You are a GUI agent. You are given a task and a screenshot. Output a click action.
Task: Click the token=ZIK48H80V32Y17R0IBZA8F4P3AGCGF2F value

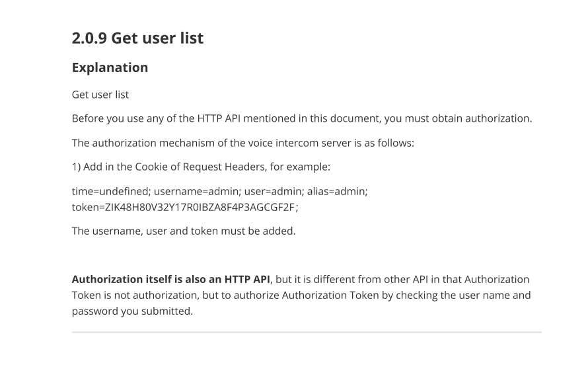click(185, 207)
